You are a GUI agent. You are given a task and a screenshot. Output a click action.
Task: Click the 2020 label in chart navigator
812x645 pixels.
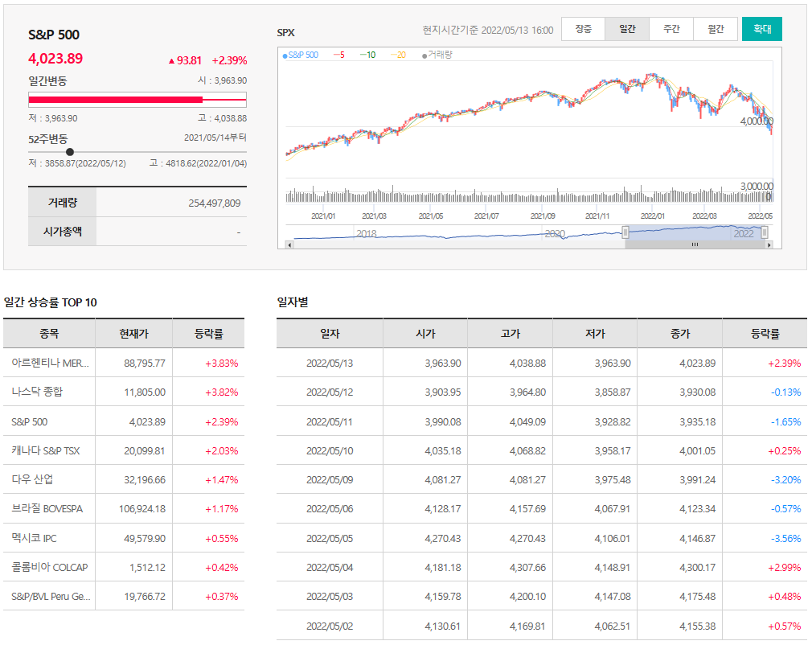[x=555, y=234]
